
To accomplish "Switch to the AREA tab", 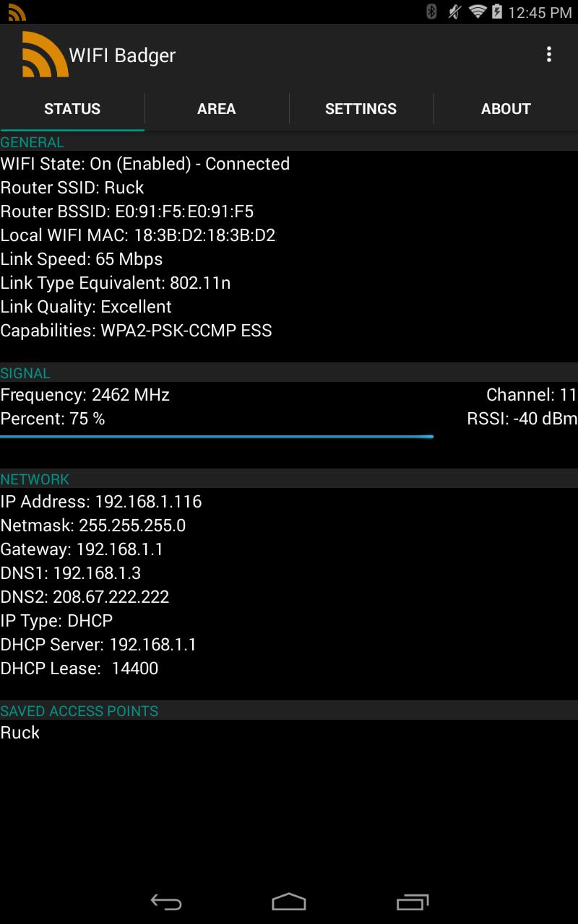I will [x=216, y=109].
